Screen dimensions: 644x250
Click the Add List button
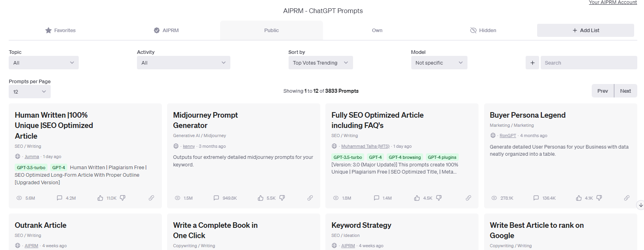585,31
